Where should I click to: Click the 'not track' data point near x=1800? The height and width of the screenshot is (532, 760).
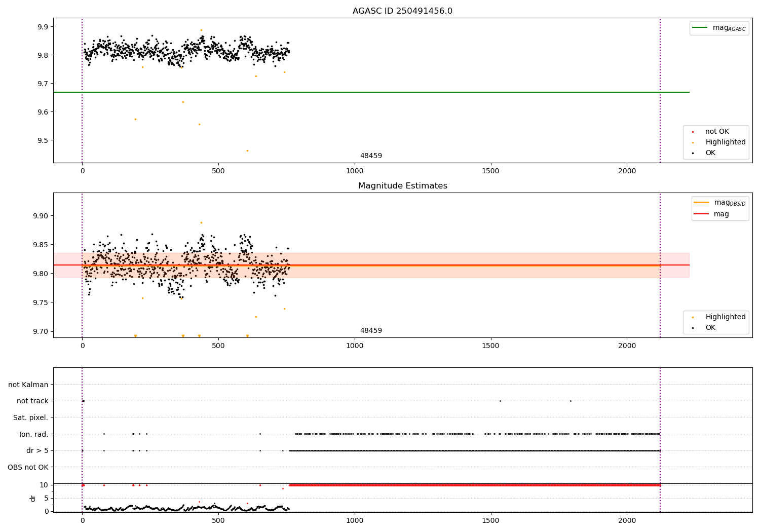571,401
